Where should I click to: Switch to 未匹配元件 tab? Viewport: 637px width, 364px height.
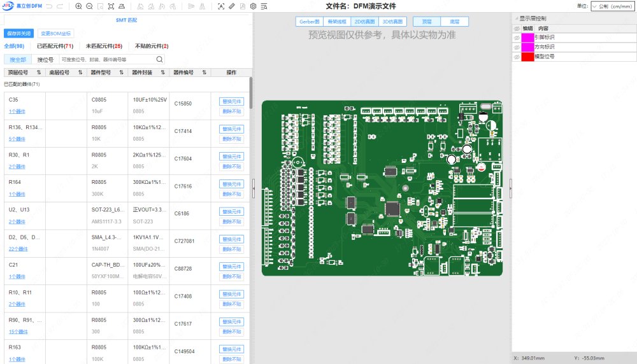[x=104, y=46]
